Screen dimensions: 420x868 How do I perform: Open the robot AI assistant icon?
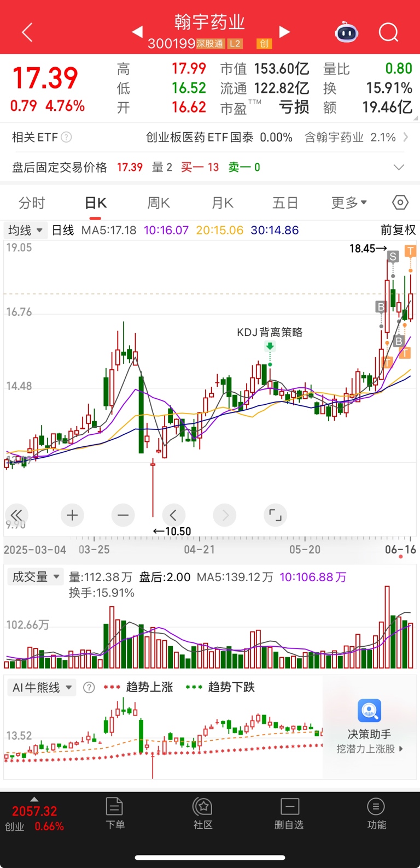(346, 33)
